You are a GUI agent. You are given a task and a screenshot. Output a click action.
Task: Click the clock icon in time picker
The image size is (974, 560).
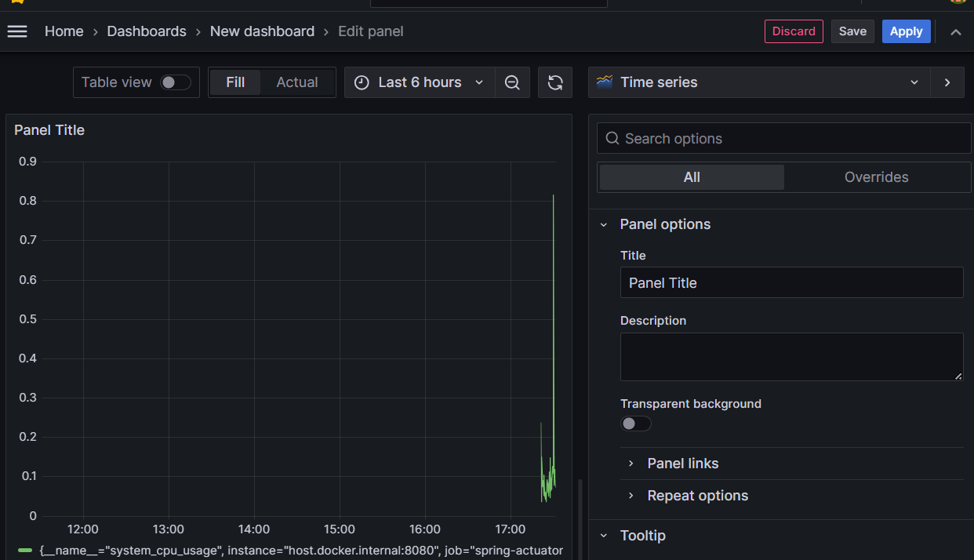(x=362, y=82)
